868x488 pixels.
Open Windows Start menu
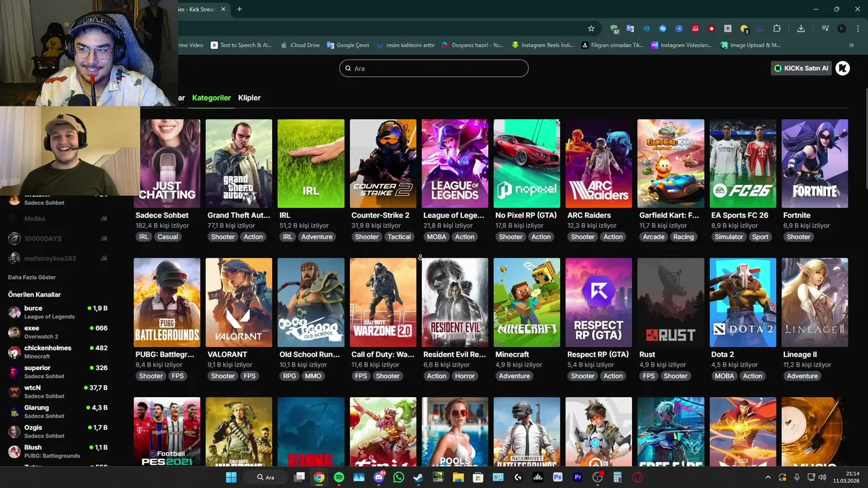pyautogui.click(x=231, y=477)
